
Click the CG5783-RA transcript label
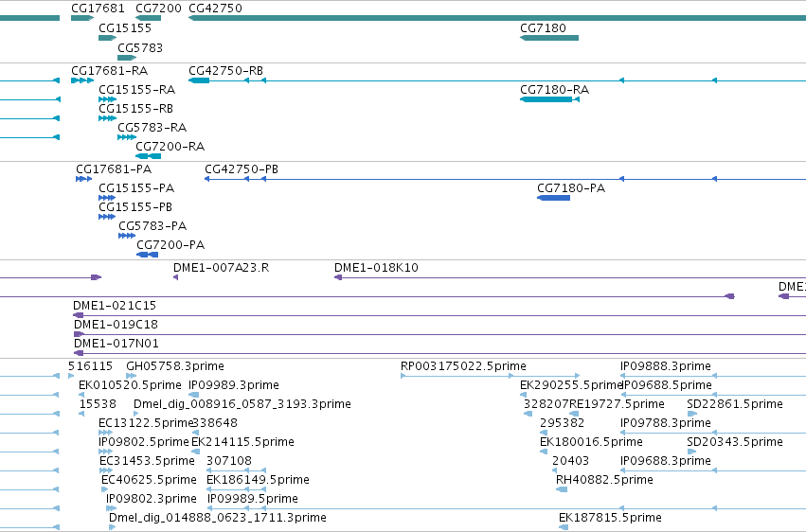[x=152, y=128]
